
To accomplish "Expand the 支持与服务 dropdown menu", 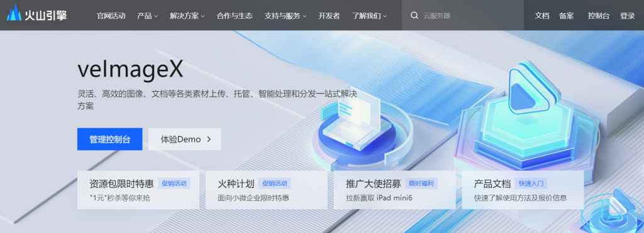I will [x=286, y=16].
